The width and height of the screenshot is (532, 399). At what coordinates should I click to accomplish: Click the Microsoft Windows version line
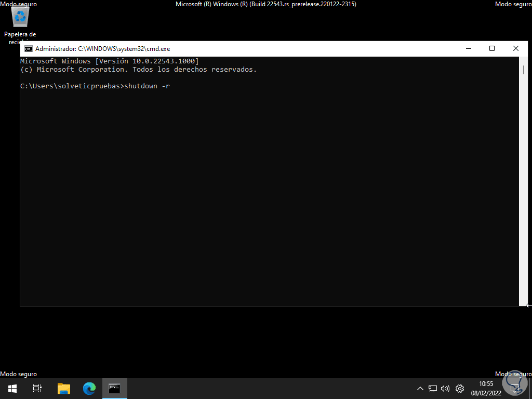coord(109,61)
